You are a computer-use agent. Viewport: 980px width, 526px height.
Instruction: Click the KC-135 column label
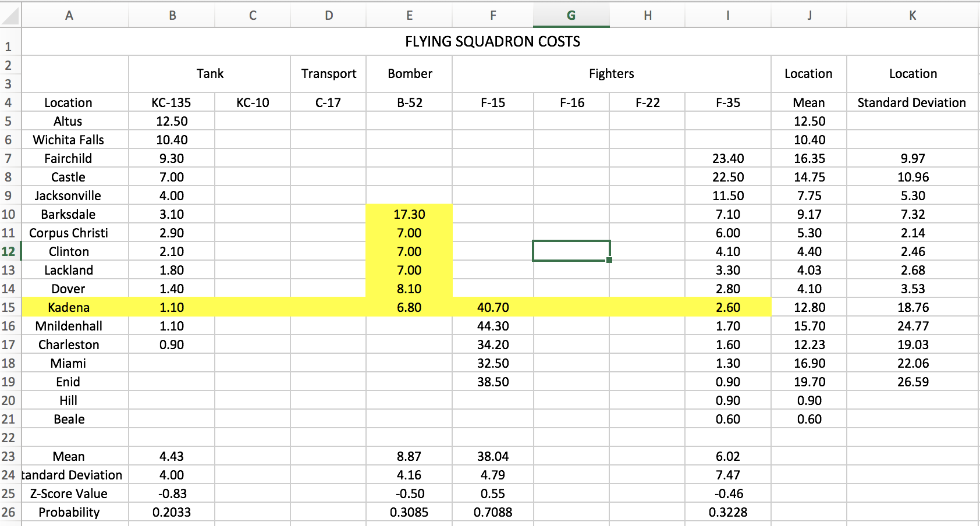click(172, 102)
